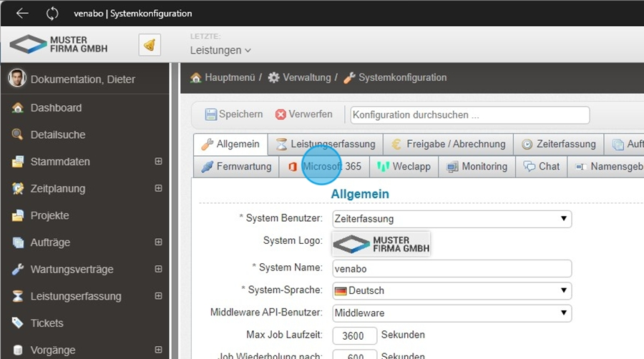Click the Verwaltung gear icon in breadcrumb
Image resolution: width=644 pixels, height=359 pixels.
(273, 77)
